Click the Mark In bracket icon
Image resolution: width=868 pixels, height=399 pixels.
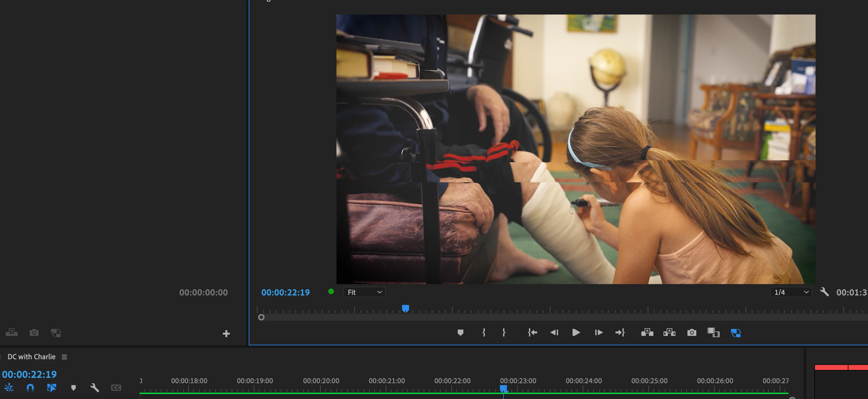(x=484, y=333)
